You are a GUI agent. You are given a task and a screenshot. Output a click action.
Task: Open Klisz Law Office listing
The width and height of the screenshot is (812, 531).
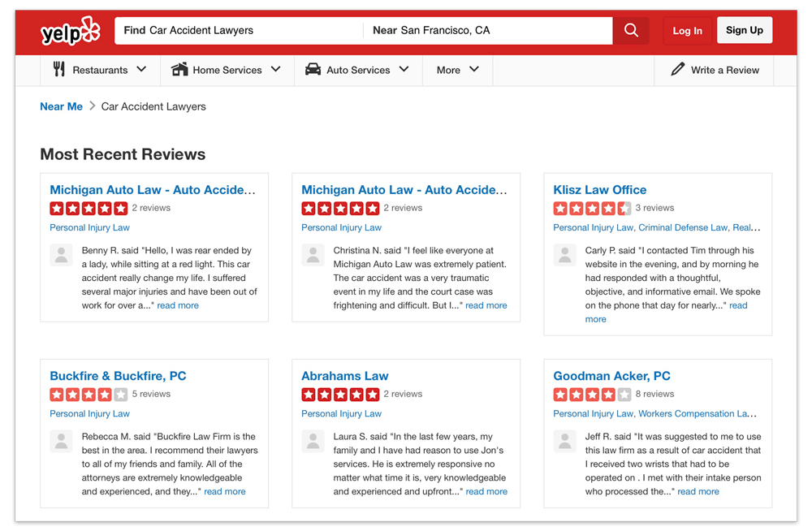pyautogui.click(x=600, y=190)
